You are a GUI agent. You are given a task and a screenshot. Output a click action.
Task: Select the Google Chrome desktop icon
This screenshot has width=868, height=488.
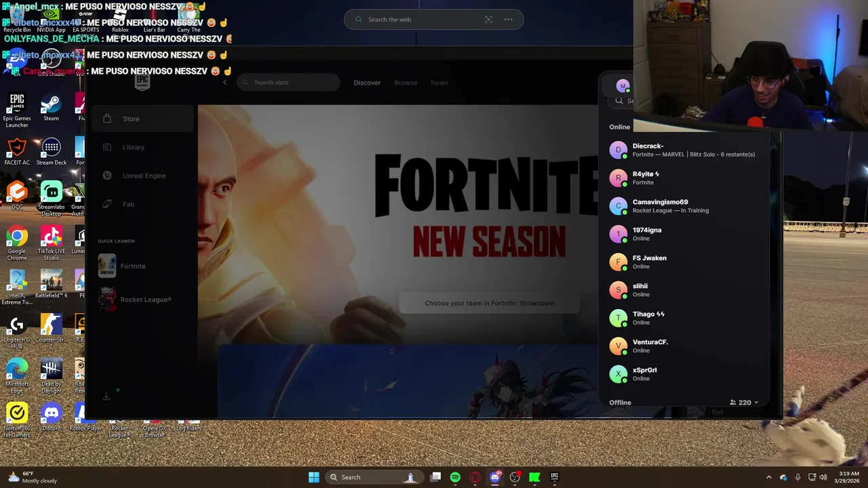click(x=17, y=243)
